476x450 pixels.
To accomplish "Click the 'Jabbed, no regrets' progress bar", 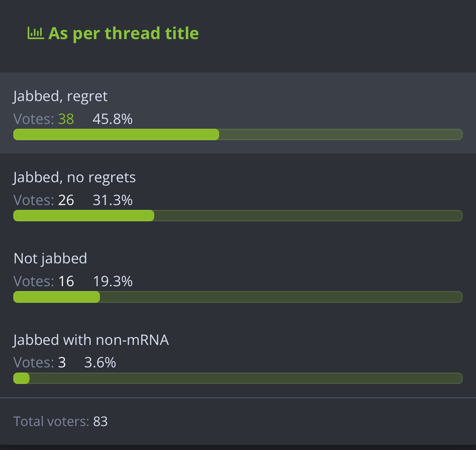I will (238, 216).
